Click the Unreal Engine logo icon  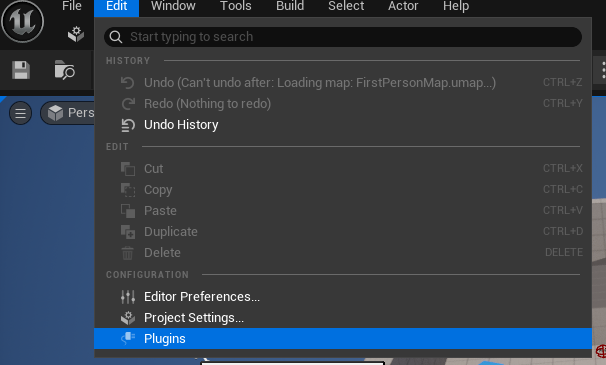coord(22,21)
